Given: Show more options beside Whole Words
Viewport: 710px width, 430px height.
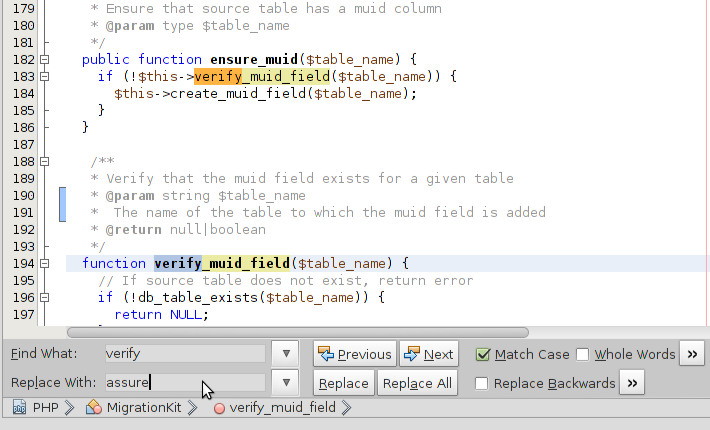Looking at the screenshot, I should coord(692,354).
